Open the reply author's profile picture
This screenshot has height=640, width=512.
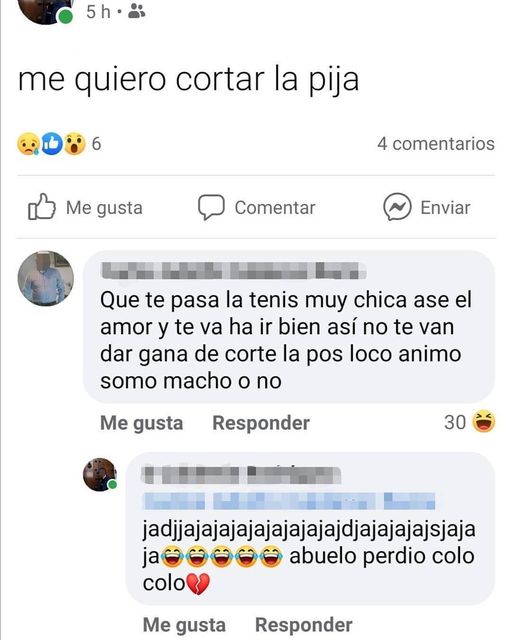pos(100,474)
